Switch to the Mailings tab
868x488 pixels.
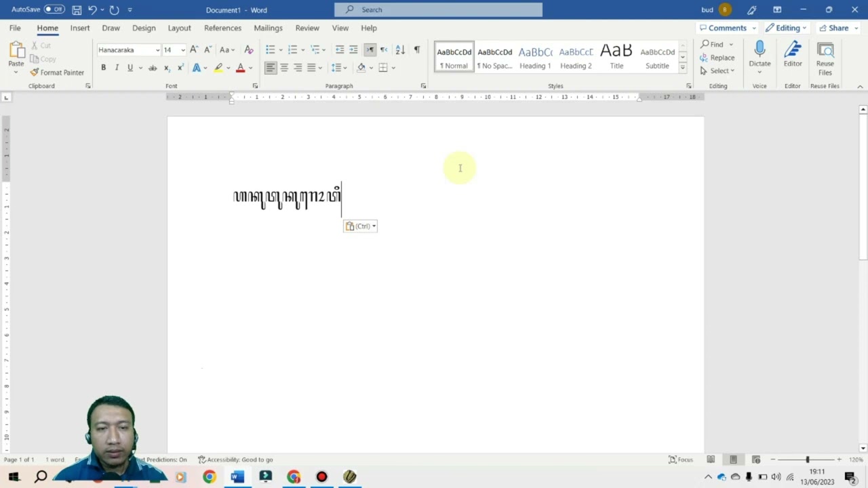(268, 28)
